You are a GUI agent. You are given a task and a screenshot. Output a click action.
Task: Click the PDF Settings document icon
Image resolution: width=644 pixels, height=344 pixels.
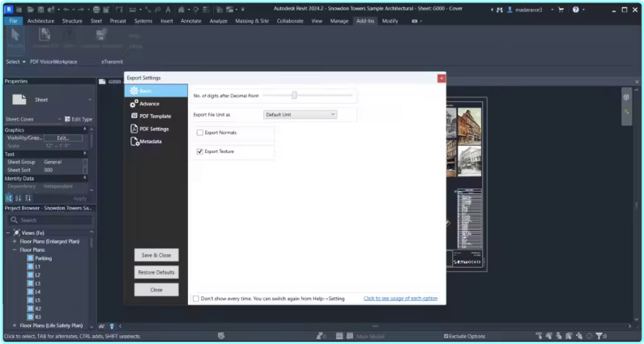coord(134,129)
